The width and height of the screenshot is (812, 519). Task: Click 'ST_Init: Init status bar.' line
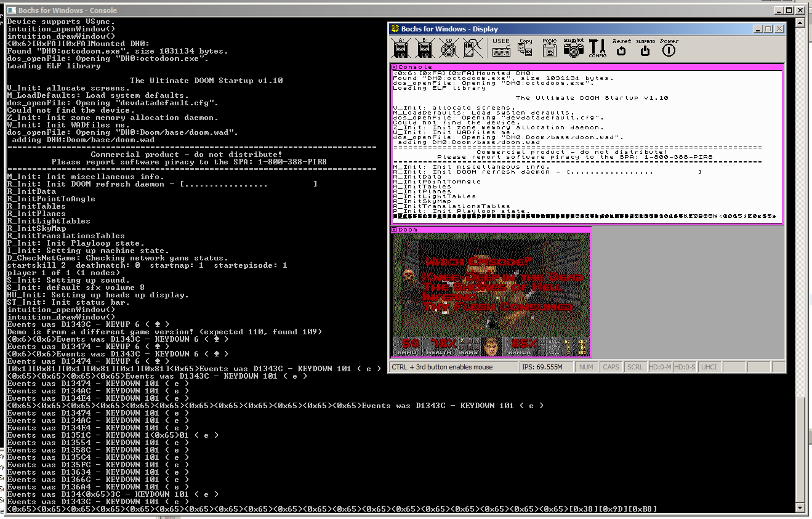click(x=68, y=302)
